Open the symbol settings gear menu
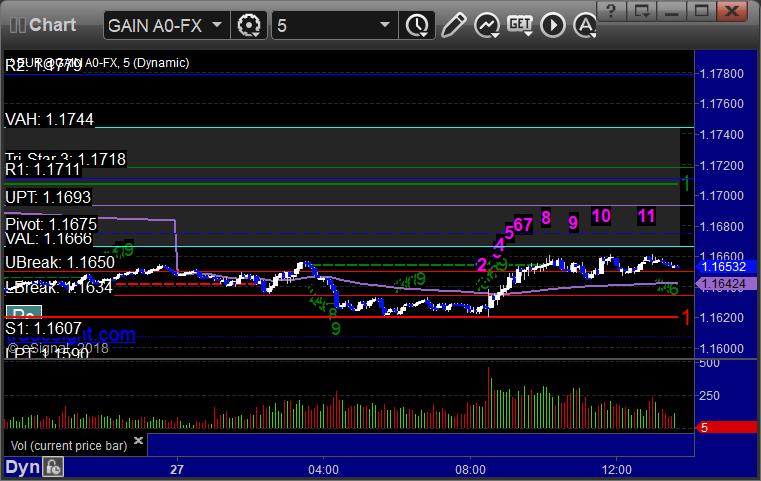761x481 pixels. tap(249, 25)
